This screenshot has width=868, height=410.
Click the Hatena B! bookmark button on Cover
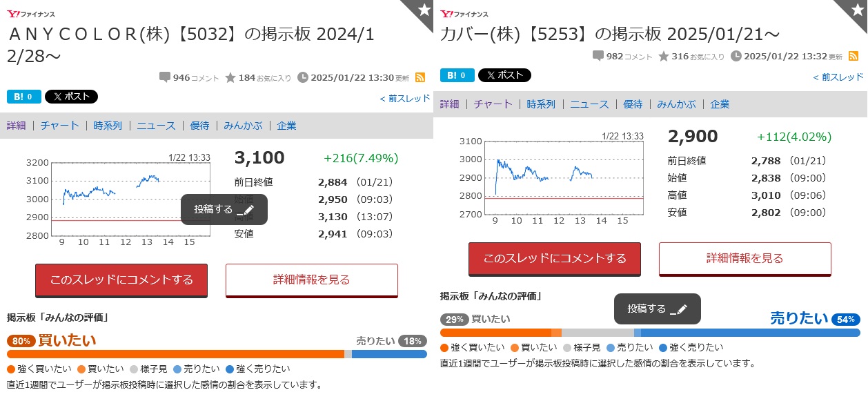click(x=457, y=75)
